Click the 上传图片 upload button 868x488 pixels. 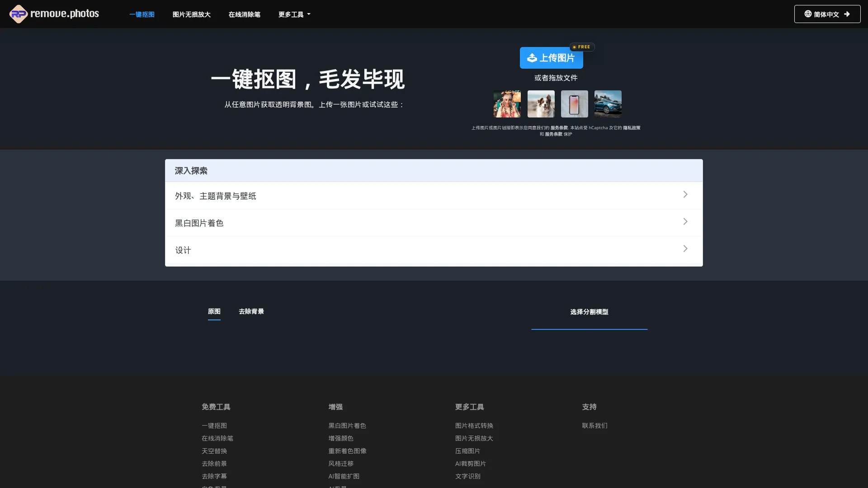click(x=551, y=58)
